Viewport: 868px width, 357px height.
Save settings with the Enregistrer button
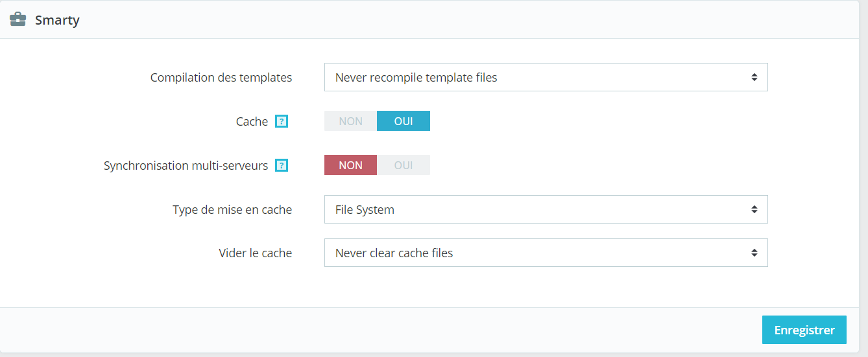tap(804, 330)
